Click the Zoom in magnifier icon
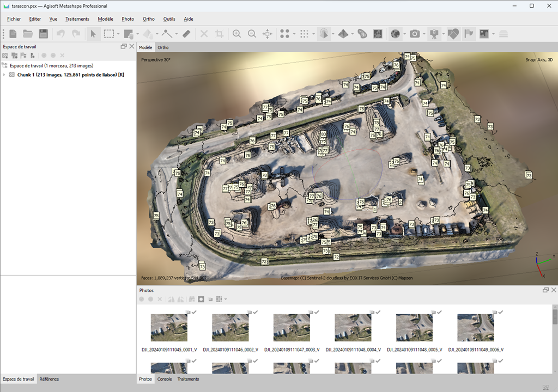This screenshot has height=392, width=558. point(236,34)
